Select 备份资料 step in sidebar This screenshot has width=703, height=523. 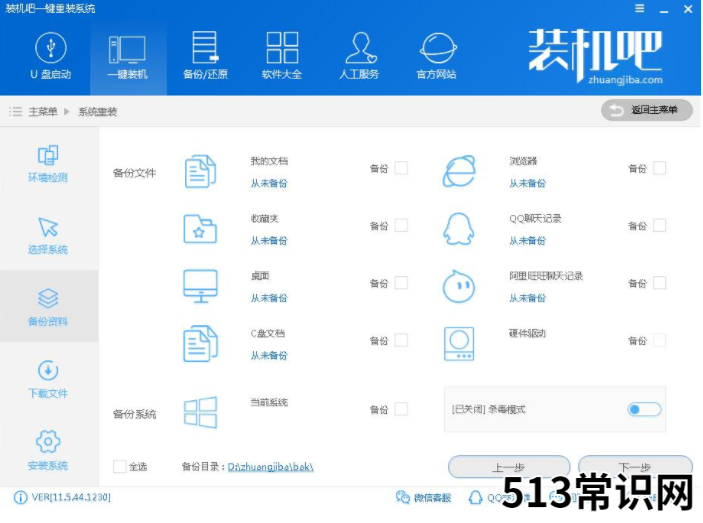pos(48,307)
